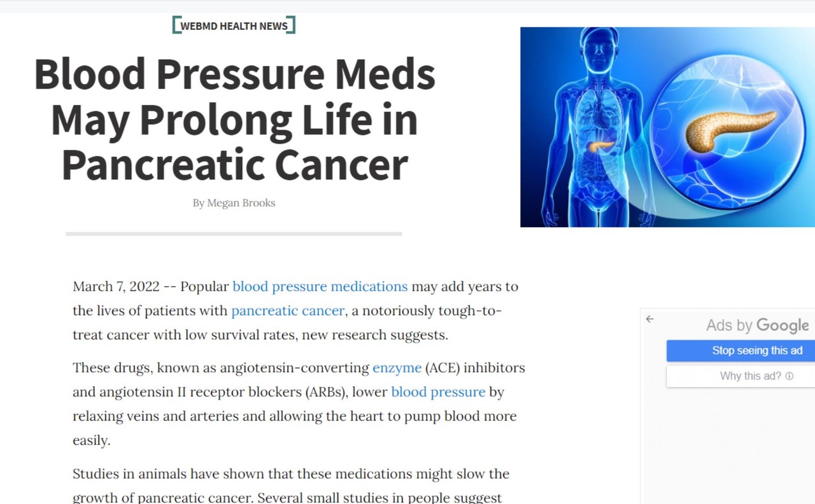Select the WEBMD HEALTH NEWS section label
The height and width of the screenshot is (504, 815).
[234, 26]
